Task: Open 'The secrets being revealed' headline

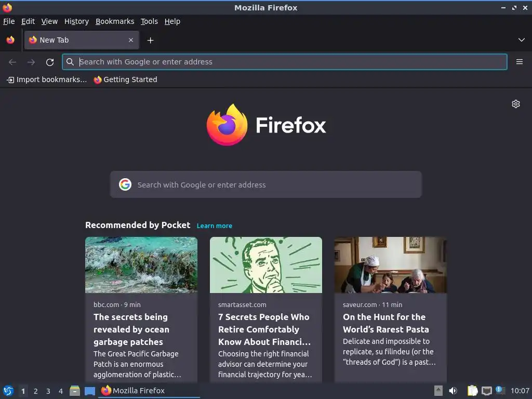Action: 131,329
